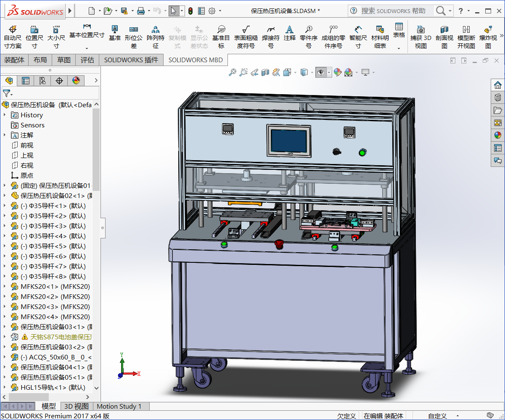Toggle the Select cursor tool

(174, 11)
